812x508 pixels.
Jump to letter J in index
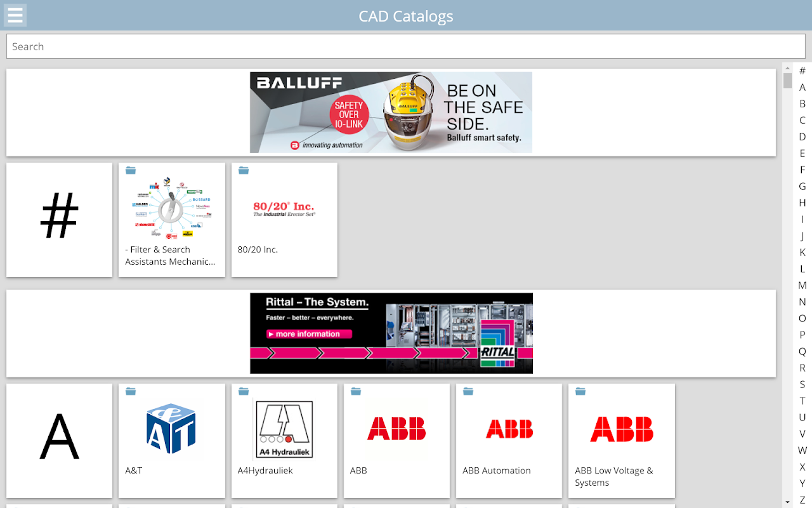802,236
